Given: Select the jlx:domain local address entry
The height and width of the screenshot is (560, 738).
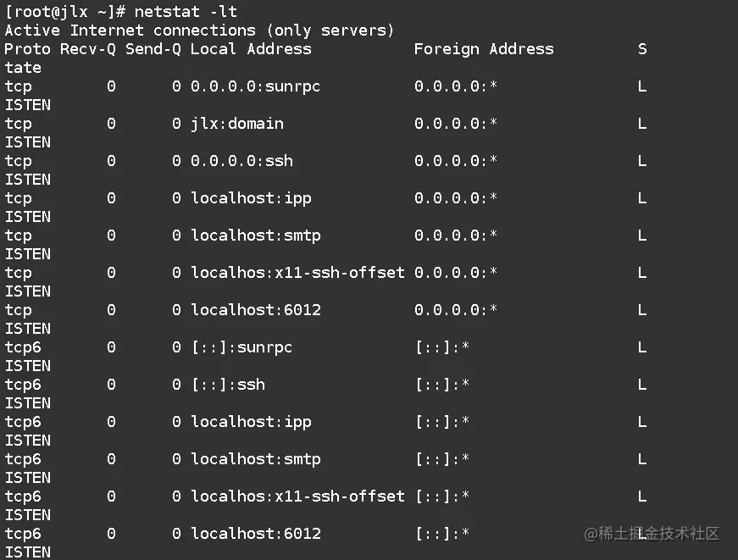Looking at the screenshot, I should [x=236, y=124].
